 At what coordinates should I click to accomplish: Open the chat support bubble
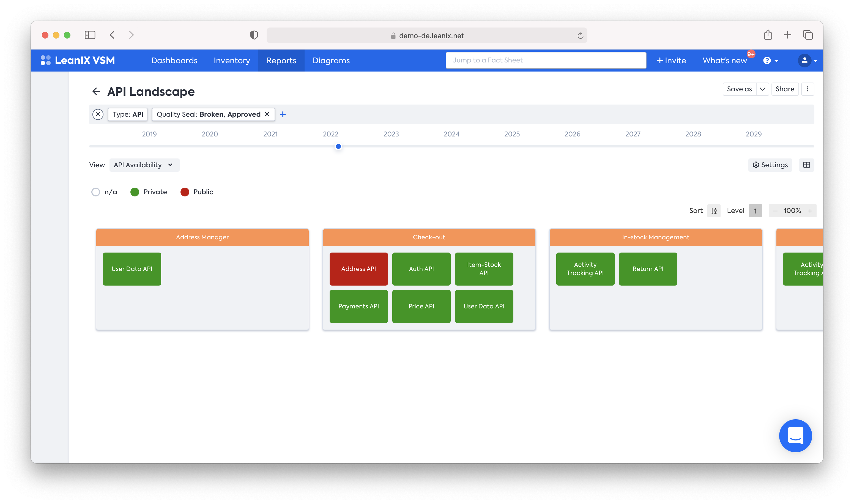[795, 435]
